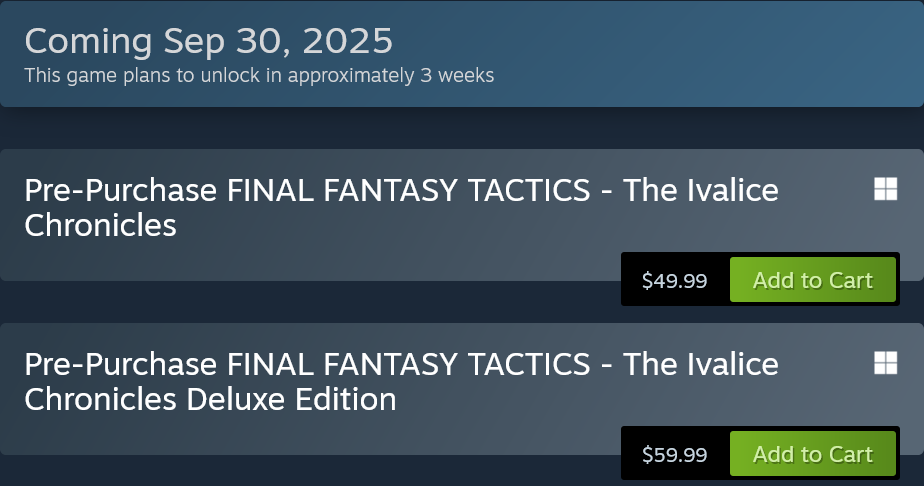The width and height of the screenshot is (924, 486).
Task: Add the $59.99 Deluxe Edition to cart
Action: 812,455
